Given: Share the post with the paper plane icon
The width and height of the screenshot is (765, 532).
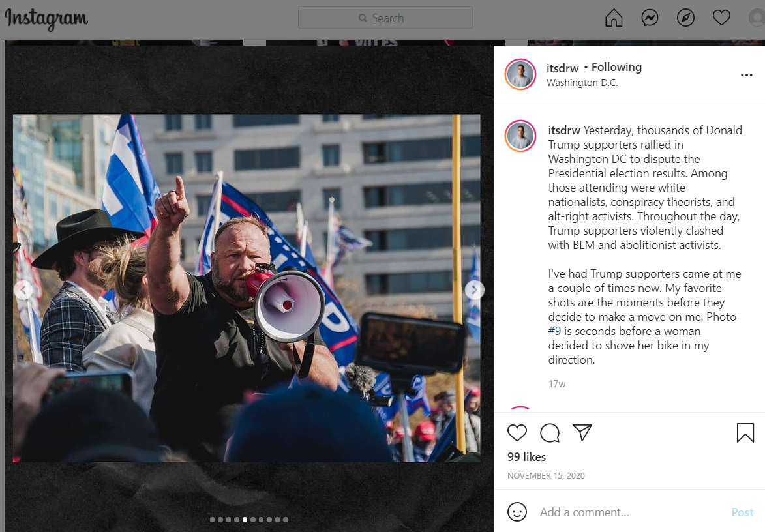Looking at the screenshot, I should coord(582,432).
